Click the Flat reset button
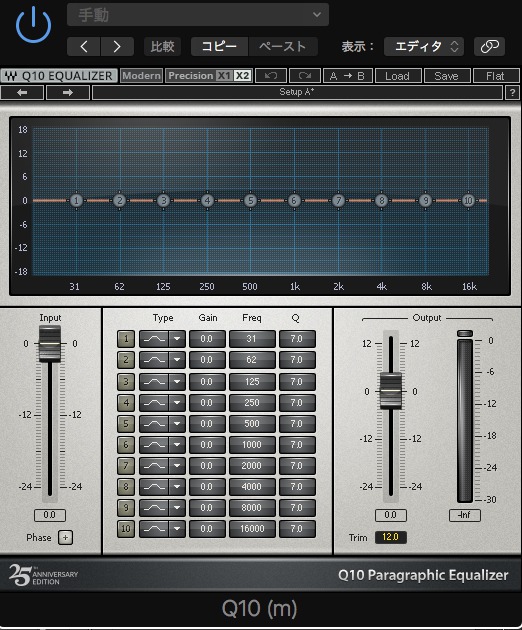This screenshot has height=630, width=522. click(x=495, y=76)
